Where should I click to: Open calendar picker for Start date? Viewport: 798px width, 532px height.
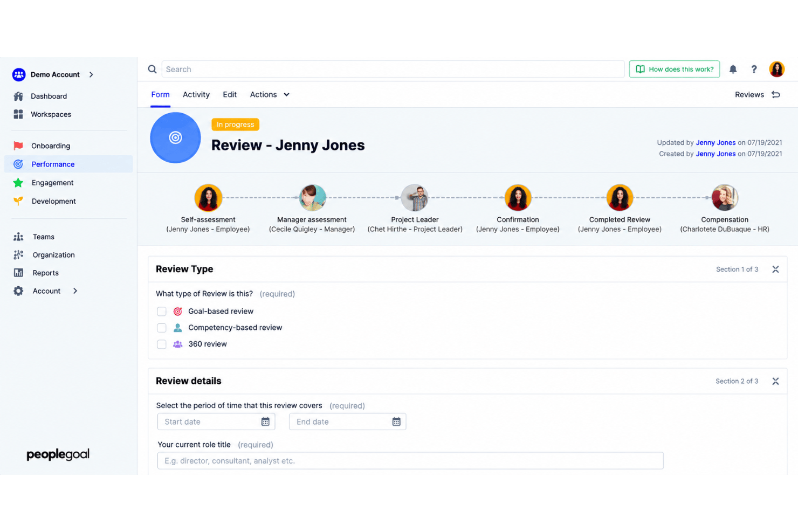[265, 422]
